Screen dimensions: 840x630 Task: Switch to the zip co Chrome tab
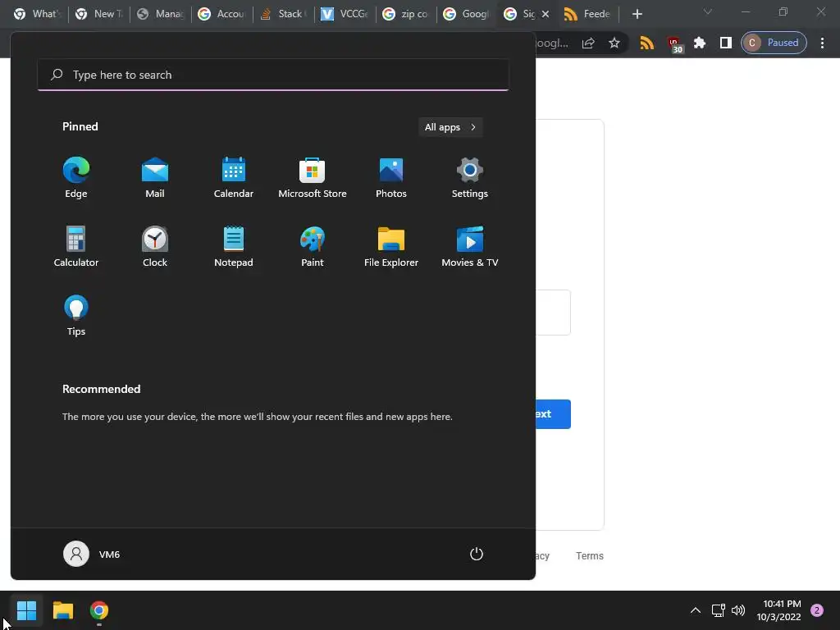[x=405, y=14]
